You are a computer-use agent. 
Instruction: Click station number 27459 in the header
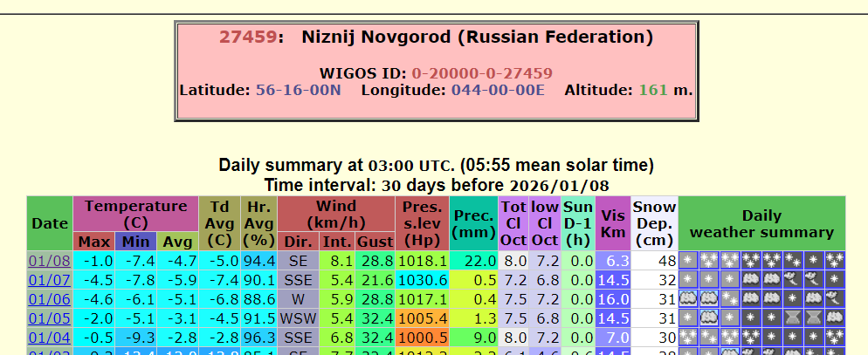point(247,38)
